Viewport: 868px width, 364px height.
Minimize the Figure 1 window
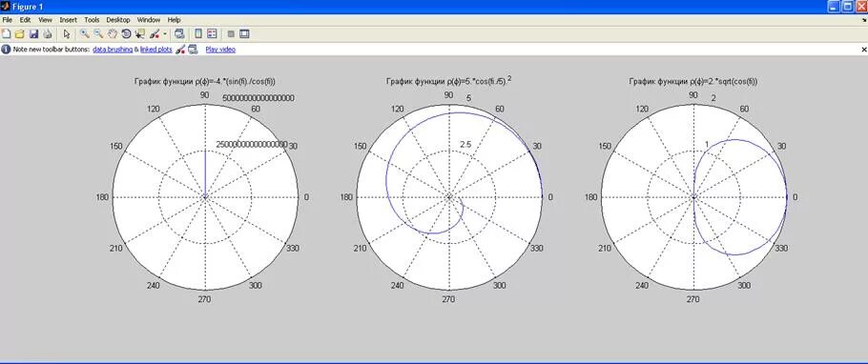click(x=835, y=7)
